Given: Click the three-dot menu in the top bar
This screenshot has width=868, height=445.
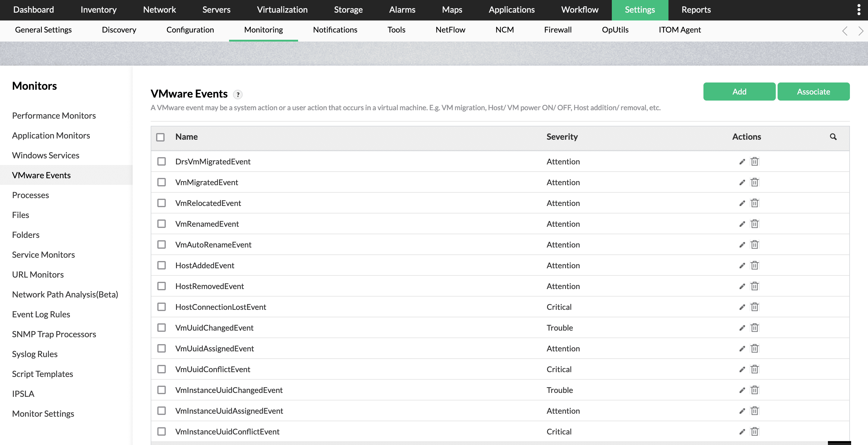Looking at the screenshot, I should coord(859,10).
